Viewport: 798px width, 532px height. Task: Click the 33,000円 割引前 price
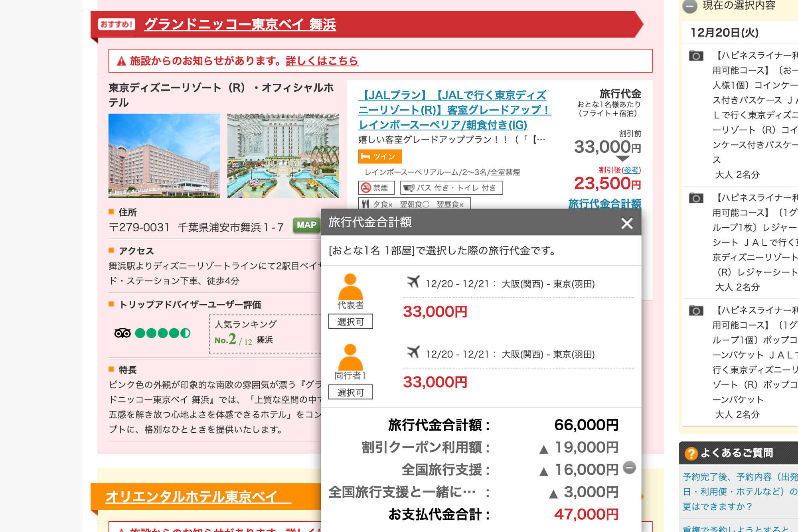click(607, 147)
